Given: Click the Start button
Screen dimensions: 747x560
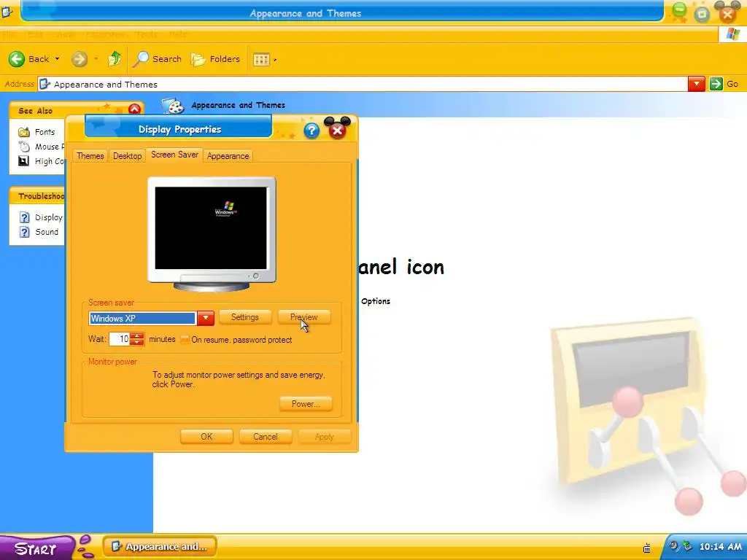Looking at the screenshot, I should click(x=36, y=548).
